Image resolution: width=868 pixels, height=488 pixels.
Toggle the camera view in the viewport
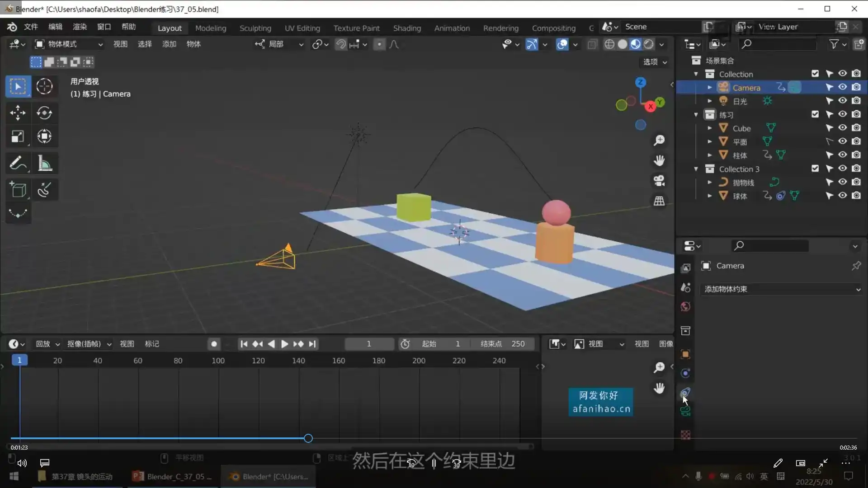click(659, 181)
